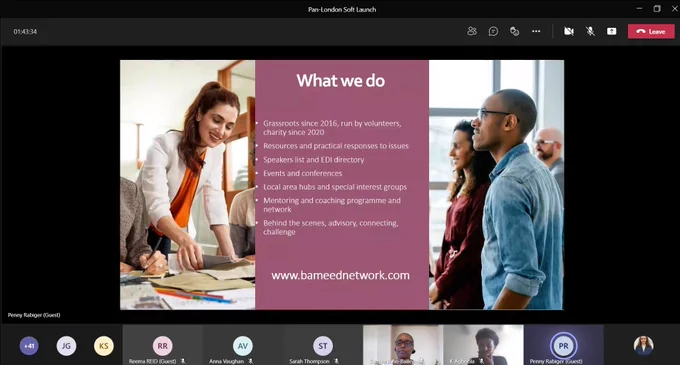Image resolution: width=680 pixels, height=365 pixels.
Task: Select the Sarah Thompson participant tile
Action: coord(323,345)
